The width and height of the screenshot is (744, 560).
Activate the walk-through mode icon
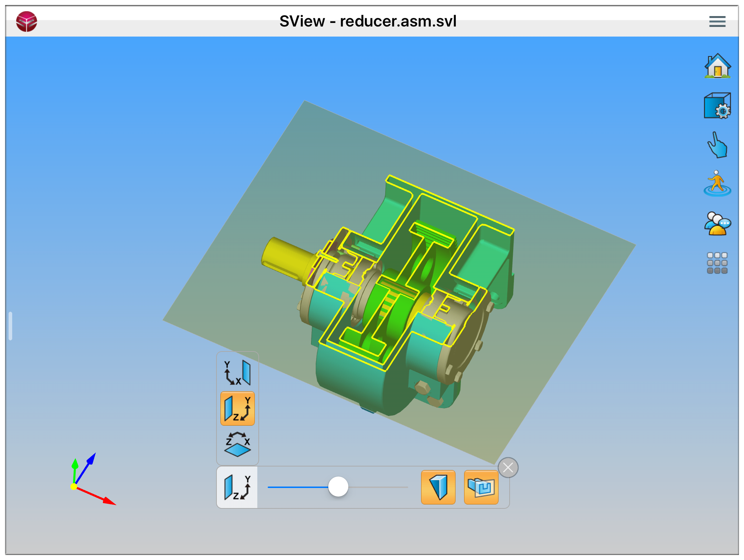(x=717, y=183)
